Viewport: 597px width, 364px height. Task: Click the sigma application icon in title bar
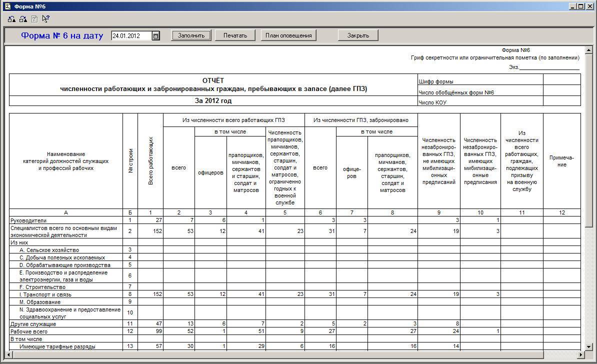(x=7, y=6)
